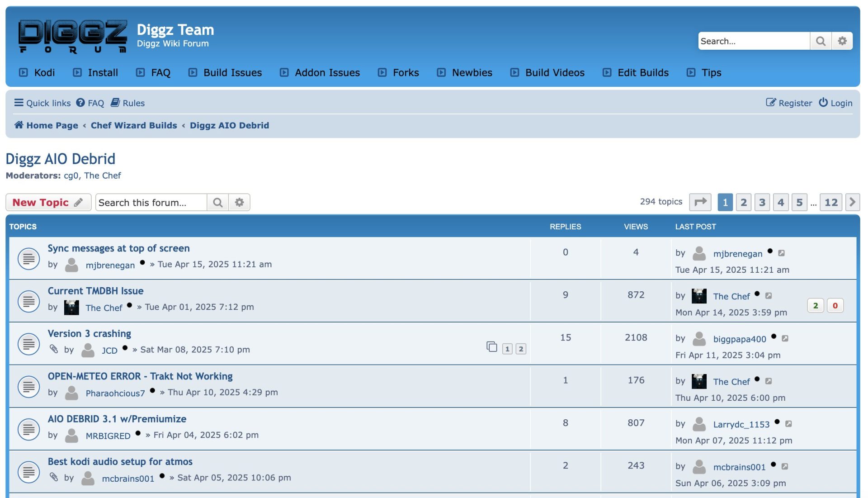Click red 0 vote badge
The width and height of the screenshot is (868, 498).
835,306
